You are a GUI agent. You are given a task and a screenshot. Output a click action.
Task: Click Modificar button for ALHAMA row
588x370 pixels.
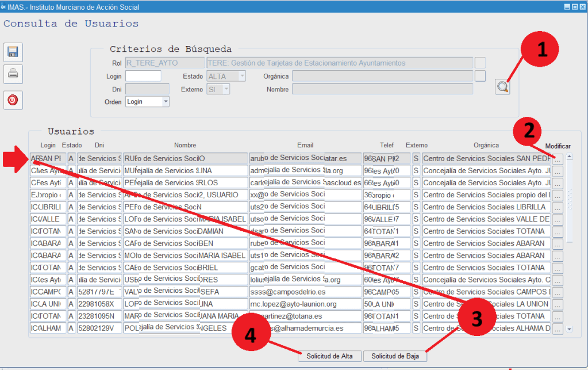point(557,329)
